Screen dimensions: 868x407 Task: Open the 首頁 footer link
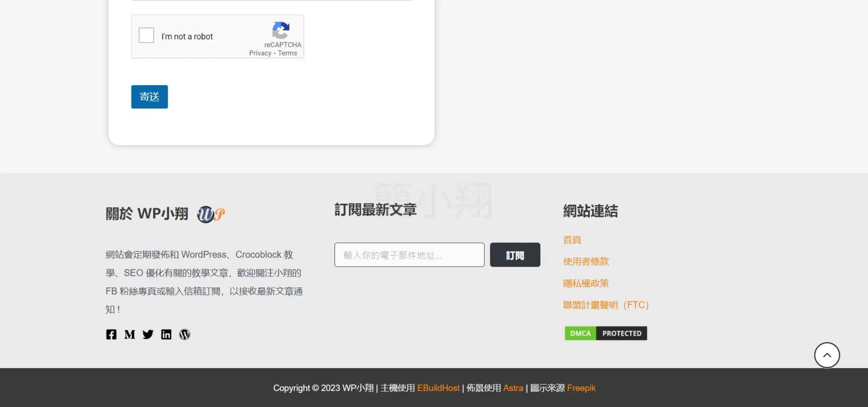[572, 240]
